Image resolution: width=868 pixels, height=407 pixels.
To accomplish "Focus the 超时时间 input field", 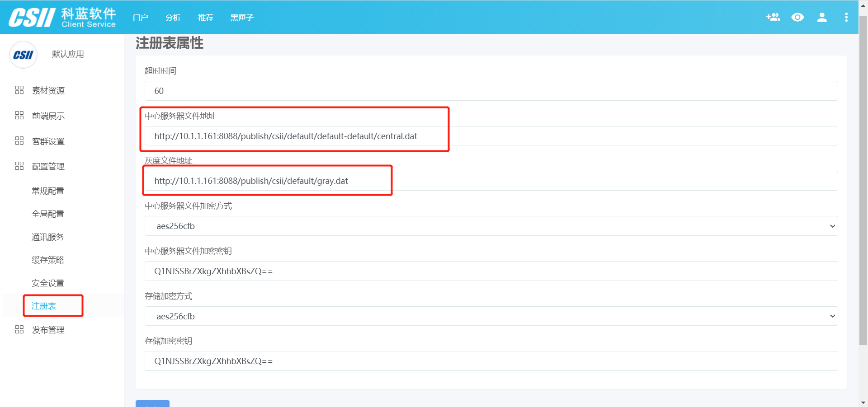I will click(x=491, y=91).
